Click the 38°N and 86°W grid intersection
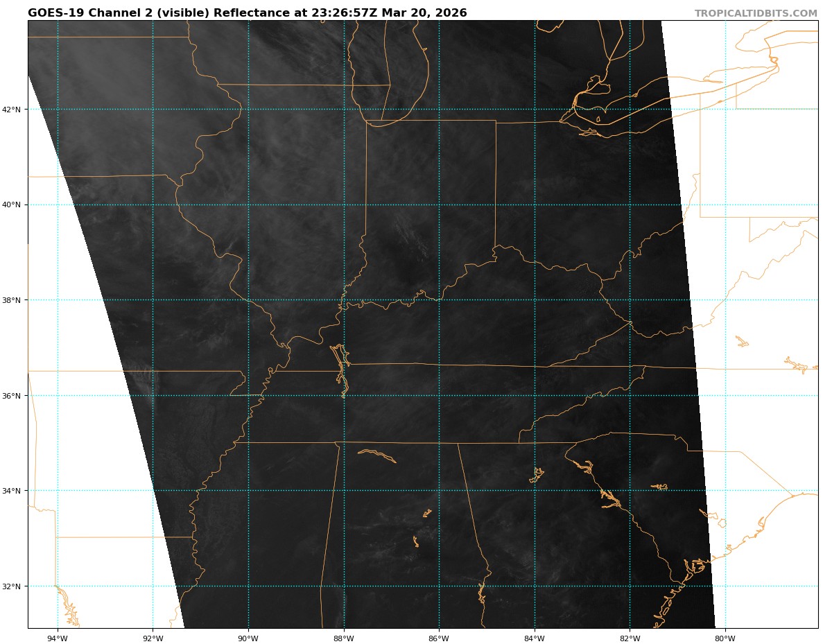 [439, 300]
